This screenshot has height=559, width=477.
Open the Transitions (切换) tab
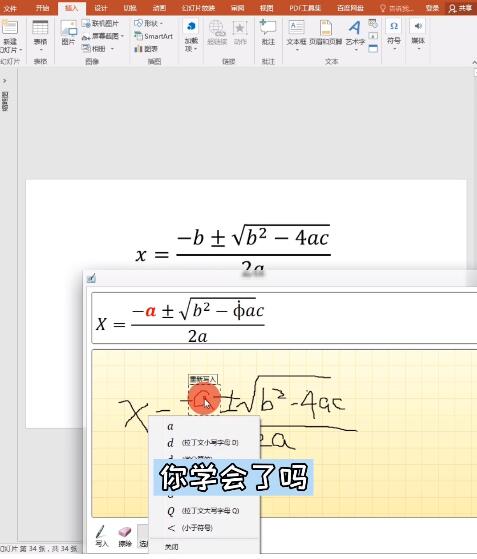click(x=130, y=8)
